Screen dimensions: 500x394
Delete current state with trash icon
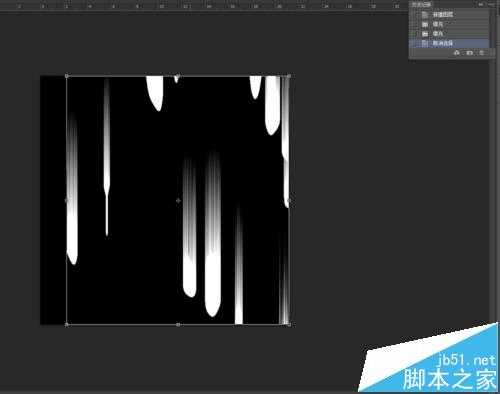tap(482, 53)
